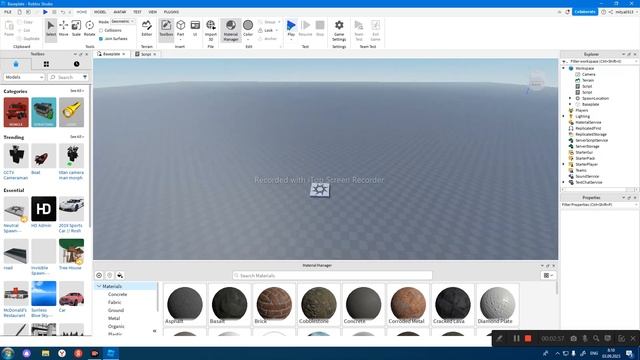The height and width of the screenshot is (360, 640).
Task: Pick the Brick material swatch
Action: coord(274,304)
